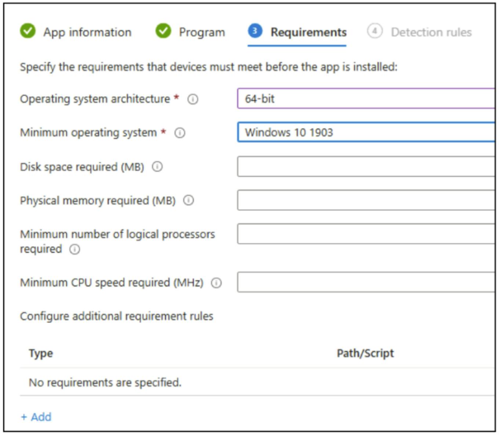Screen dimensions: 504x436
Task: Click info icon for Physical memory required
Action: click(189, 200)
